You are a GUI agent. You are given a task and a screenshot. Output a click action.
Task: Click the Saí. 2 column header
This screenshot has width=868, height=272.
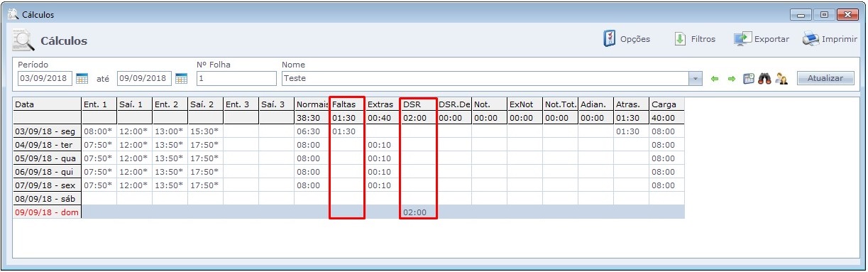point(206,104)
